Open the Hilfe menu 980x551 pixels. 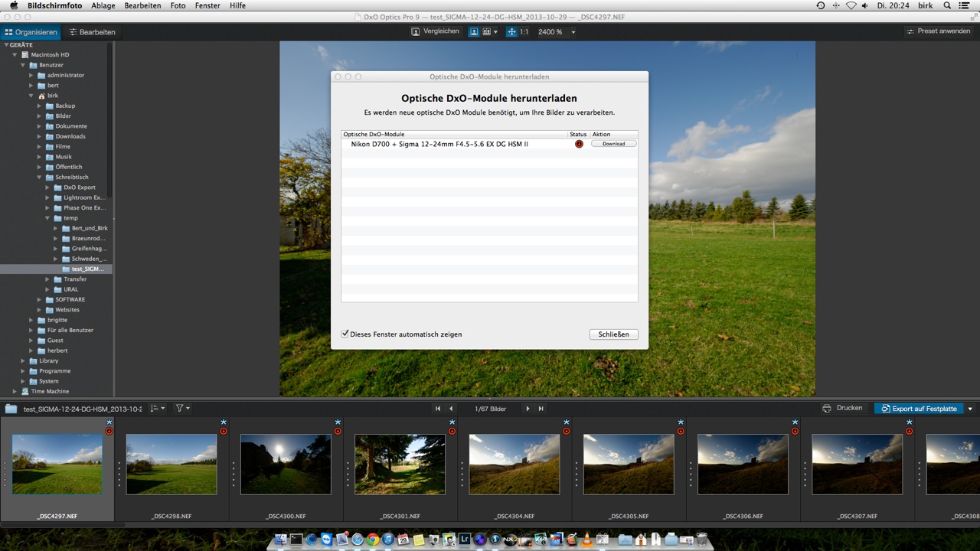click(238, 5)
